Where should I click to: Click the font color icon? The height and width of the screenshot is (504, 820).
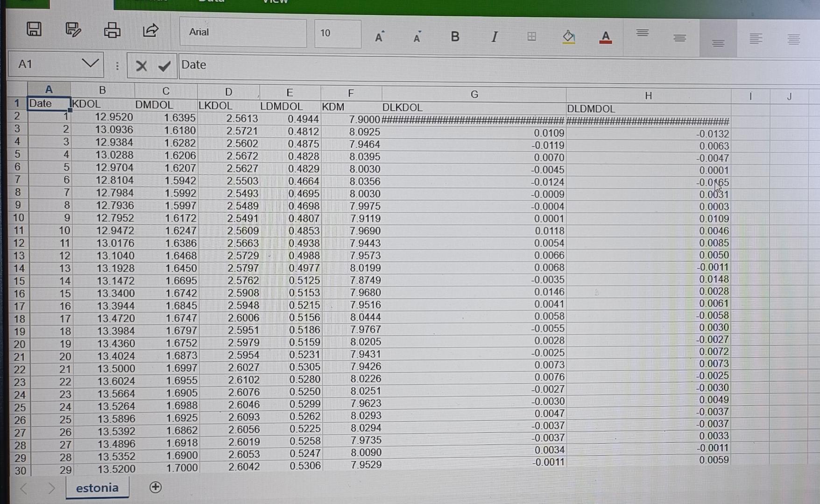pyautogui.click(x=605, y=36)
